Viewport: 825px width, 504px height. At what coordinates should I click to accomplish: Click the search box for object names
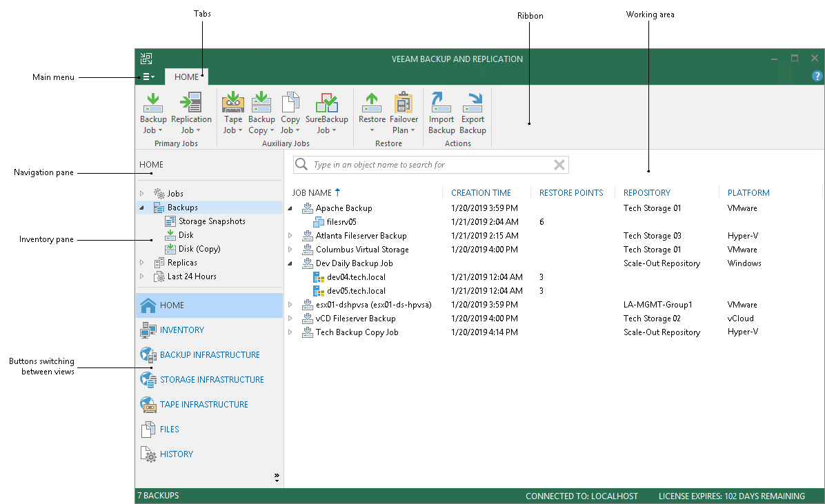click(x=431, y=165)
